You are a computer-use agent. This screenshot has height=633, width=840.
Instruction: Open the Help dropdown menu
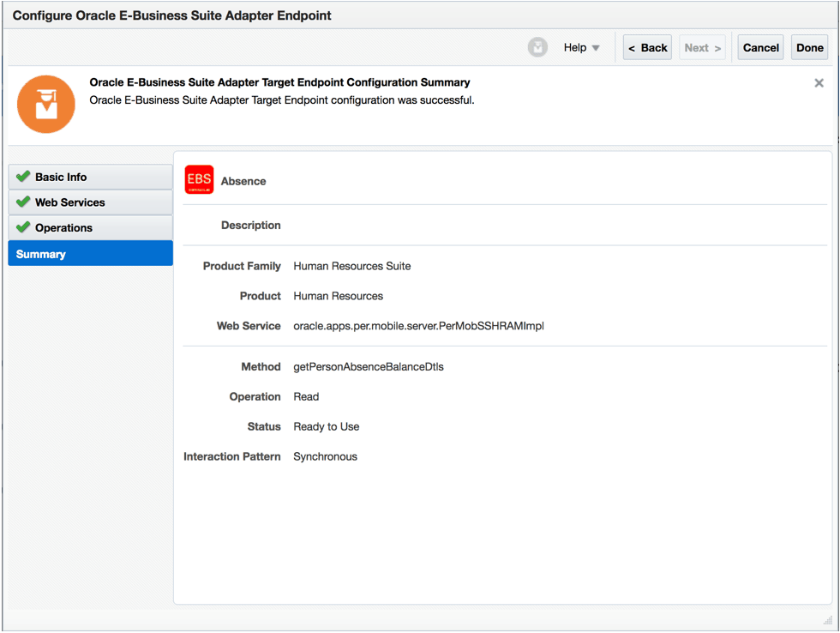581,47
